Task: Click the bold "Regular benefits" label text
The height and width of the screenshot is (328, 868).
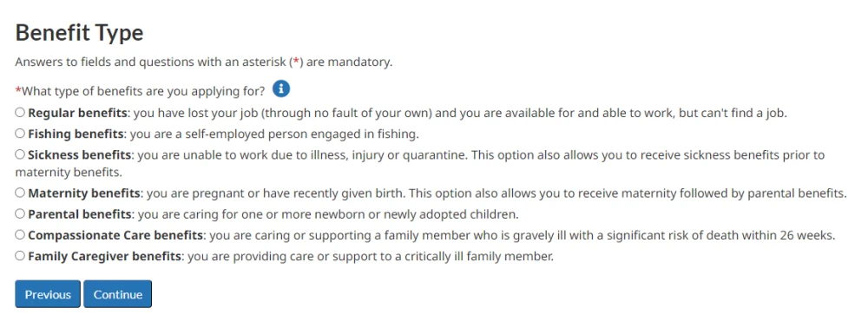Action: click(78, 114)
